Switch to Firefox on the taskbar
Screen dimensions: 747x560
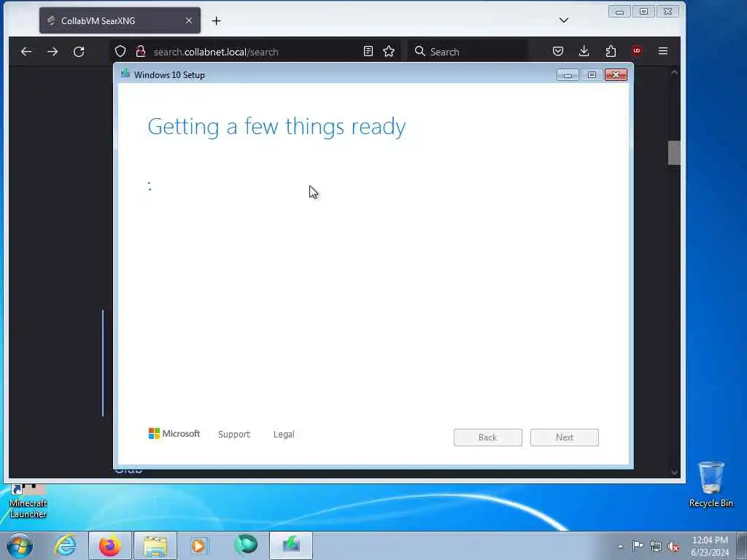[x=110, y=545]
